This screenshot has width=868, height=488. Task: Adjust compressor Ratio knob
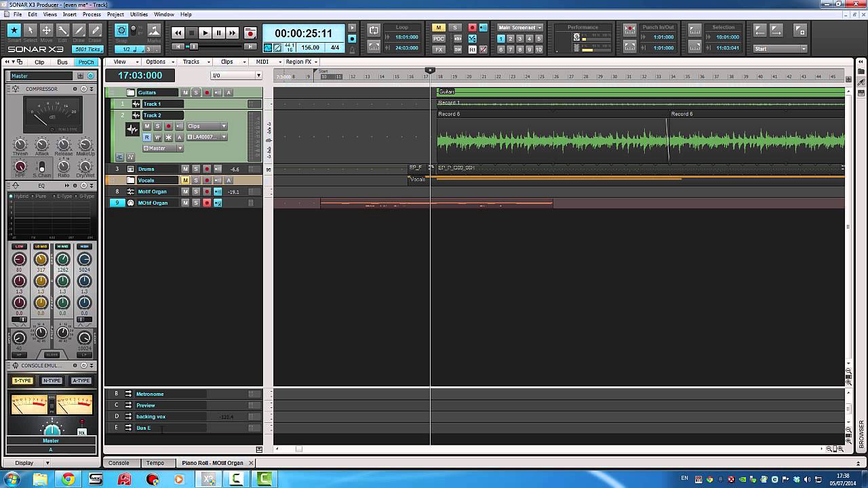[64, 165]
